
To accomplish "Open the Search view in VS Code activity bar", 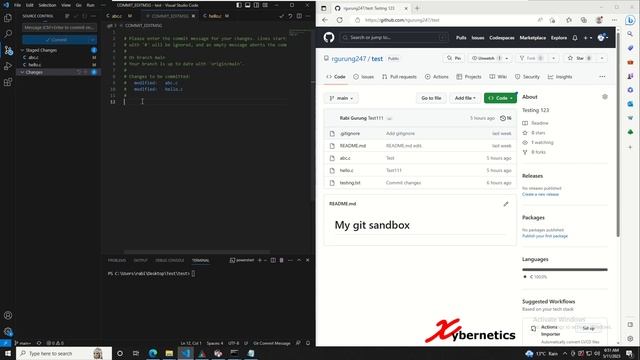I will [8, 34].
